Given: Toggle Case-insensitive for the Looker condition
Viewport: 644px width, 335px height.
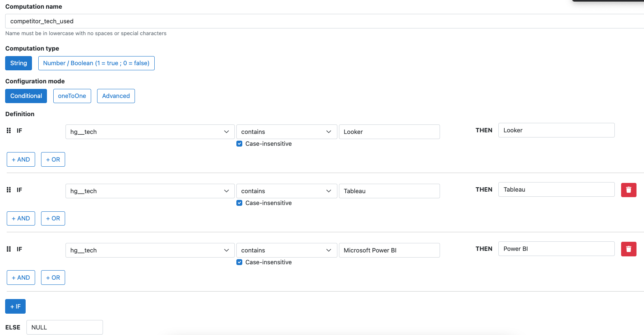Looking at the screenshot, I should 239,144.
